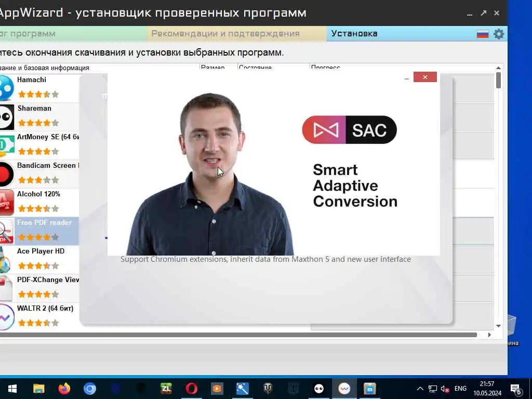Open the taskbar clock showing 21:57
Viewport: 532px width, 399px height.
(487, 389)
